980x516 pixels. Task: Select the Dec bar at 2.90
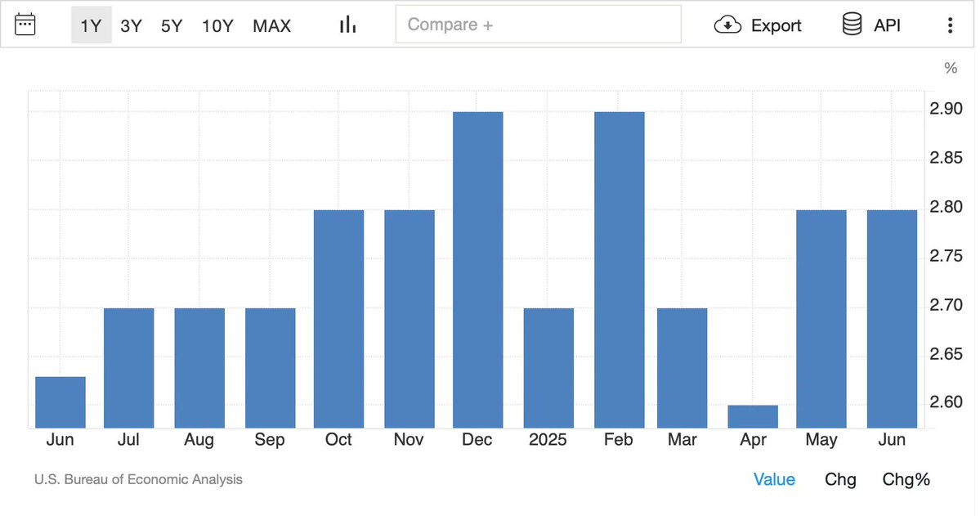coord(478,270)
